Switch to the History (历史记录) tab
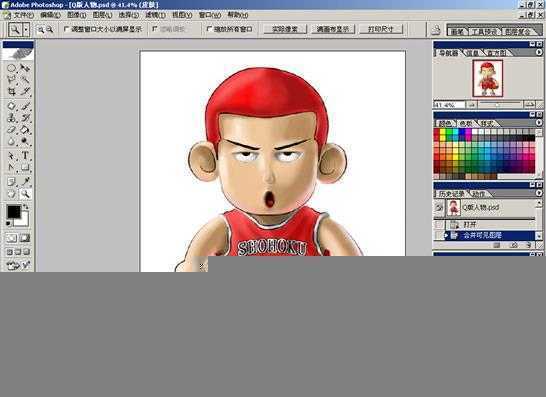 pos(452,194)
